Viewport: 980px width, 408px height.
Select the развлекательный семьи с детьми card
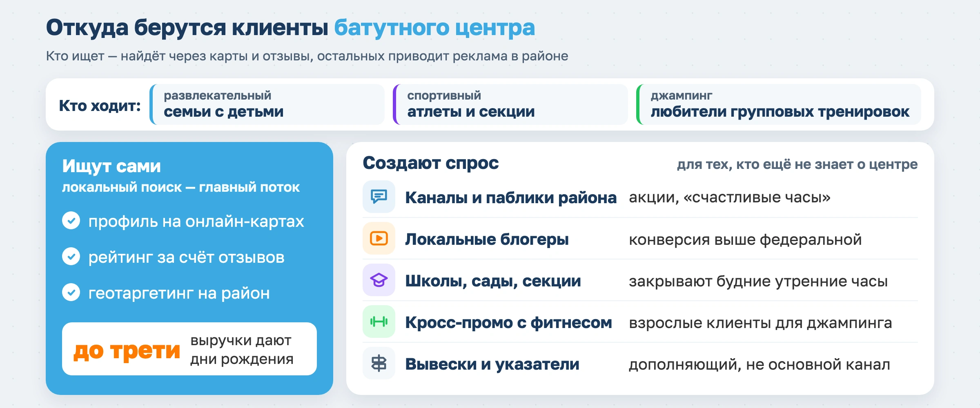click(x=267, y=104)
